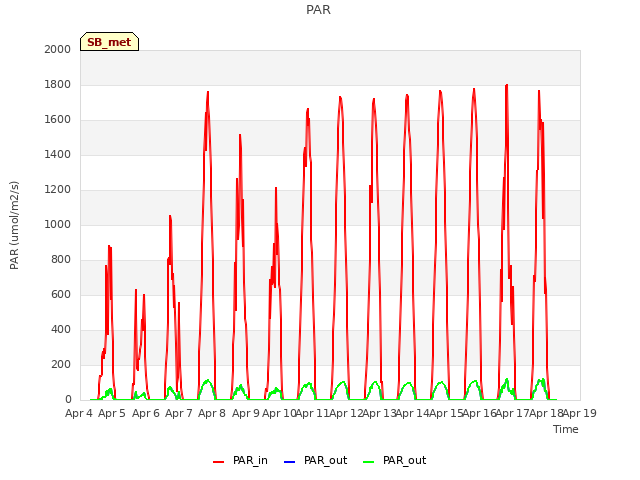Click the SB_met label tag
The width and height of the screenshot is (640, 480).
tap(109, 42)
